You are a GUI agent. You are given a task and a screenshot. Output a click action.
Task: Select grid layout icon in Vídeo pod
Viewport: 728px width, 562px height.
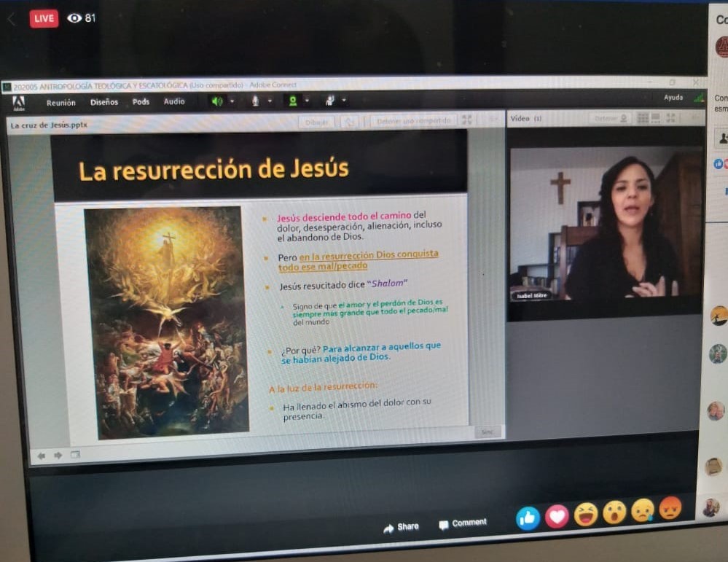(643, 118)
